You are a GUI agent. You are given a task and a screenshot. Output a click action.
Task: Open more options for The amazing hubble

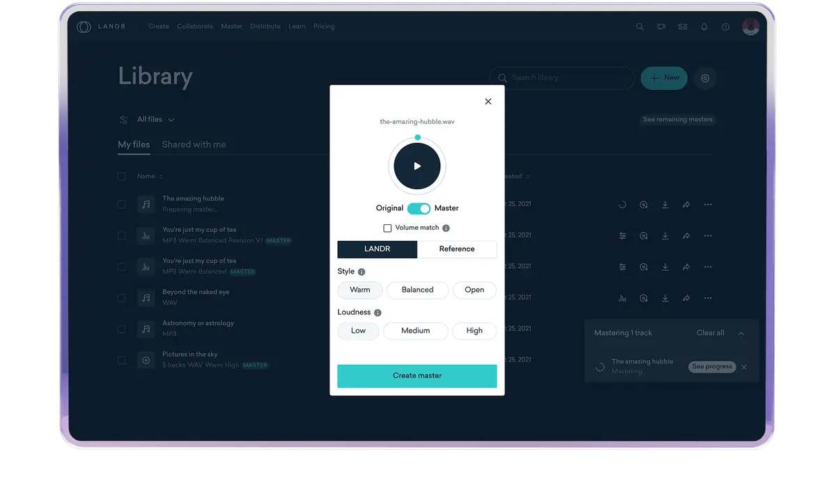point(708,205)
